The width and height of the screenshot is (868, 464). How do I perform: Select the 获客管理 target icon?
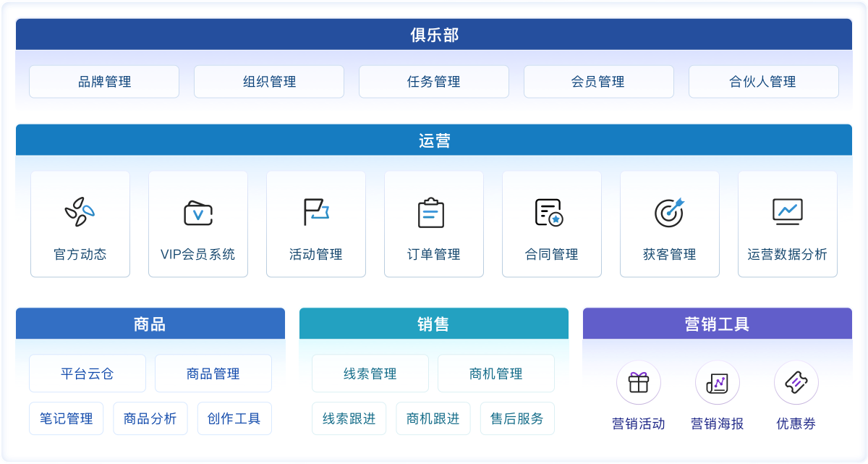click(670, 212)
